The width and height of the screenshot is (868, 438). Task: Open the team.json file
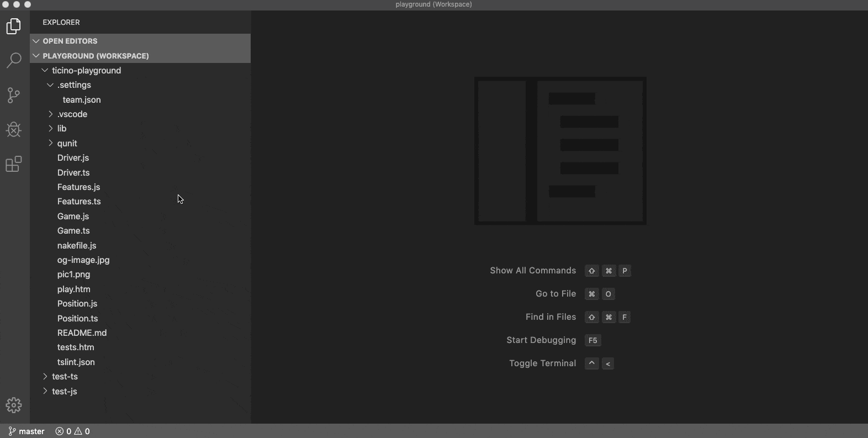click(x=82, y=100)
